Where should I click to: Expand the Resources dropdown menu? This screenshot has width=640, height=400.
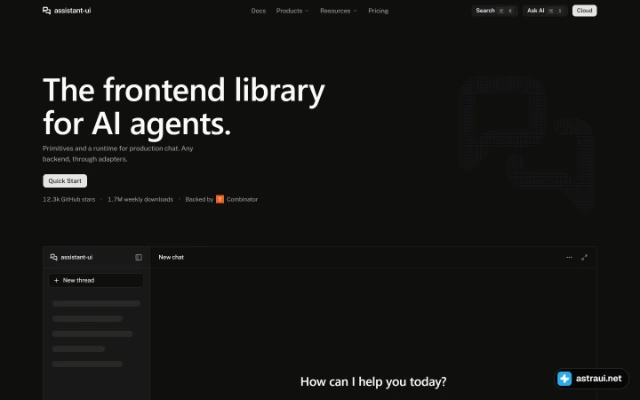click(338, 11)
